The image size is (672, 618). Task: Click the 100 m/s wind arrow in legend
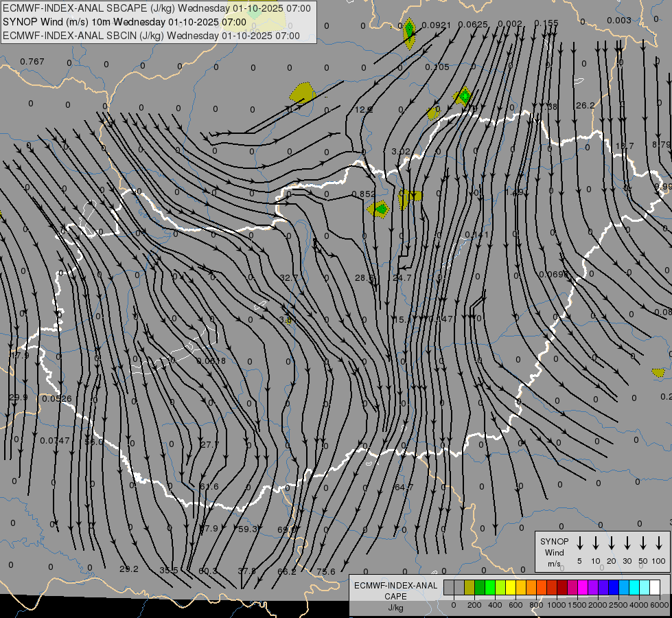click(x=659, y=543)
